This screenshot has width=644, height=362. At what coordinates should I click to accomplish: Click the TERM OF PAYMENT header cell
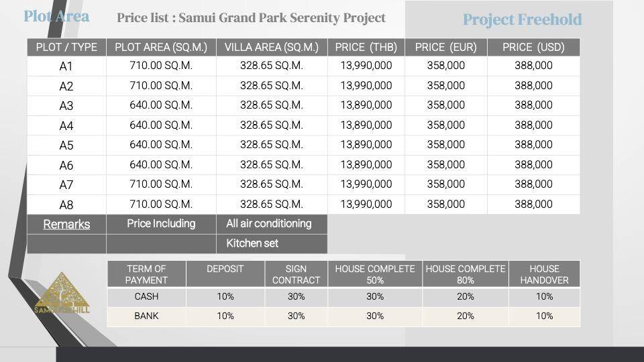click(x=146, y=274)
